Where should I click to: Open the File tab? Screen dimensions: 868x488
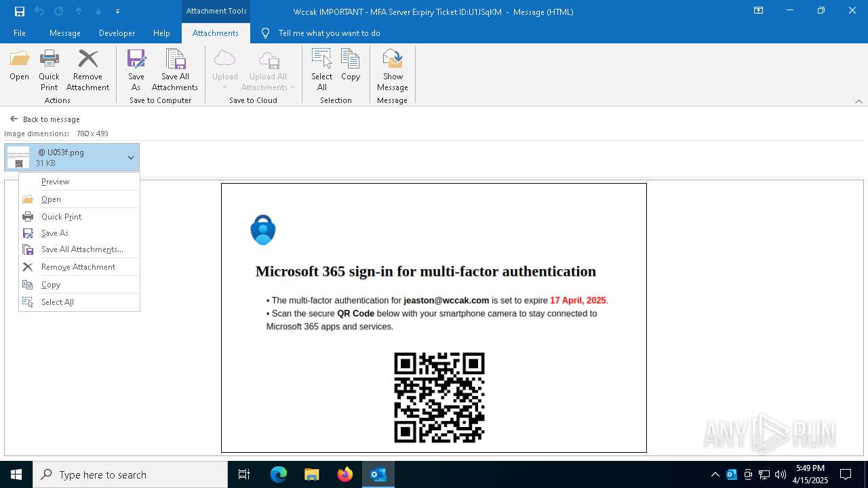[20, 33]
